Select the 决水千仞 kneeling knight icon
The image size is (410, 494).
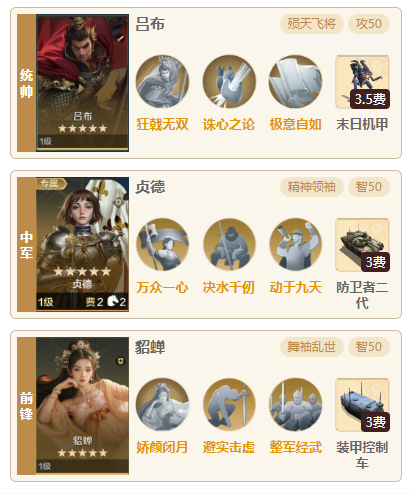[x=229, y=245]
